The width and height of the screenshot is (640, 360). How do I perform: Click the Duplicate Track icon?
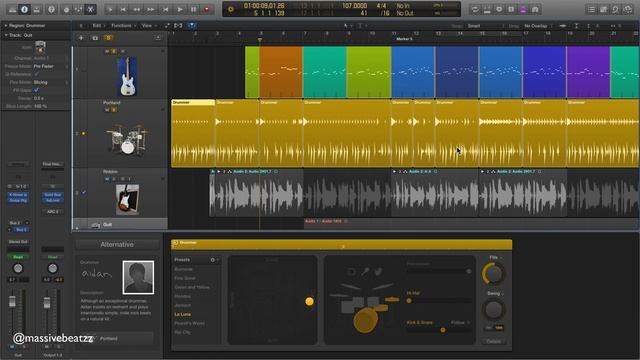click(x=95, y=38)
